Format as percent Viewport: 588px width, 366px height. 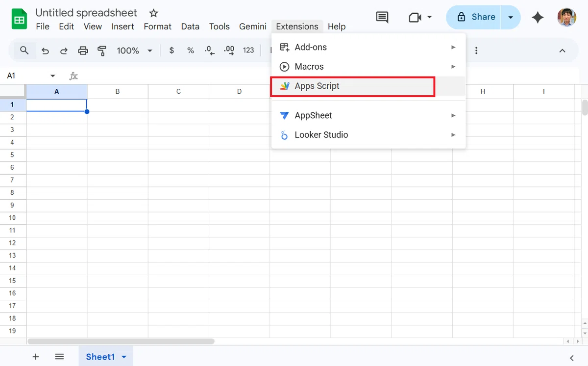coord(191,51)
